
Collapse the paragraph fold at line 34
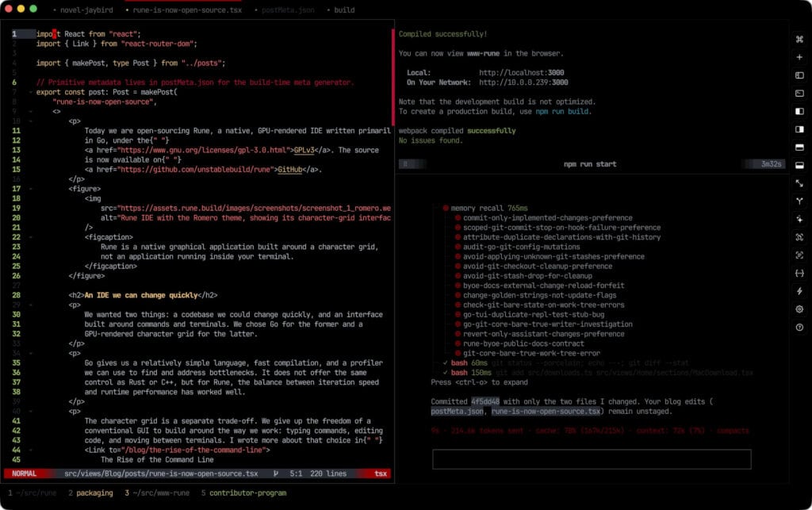point(31,353)
